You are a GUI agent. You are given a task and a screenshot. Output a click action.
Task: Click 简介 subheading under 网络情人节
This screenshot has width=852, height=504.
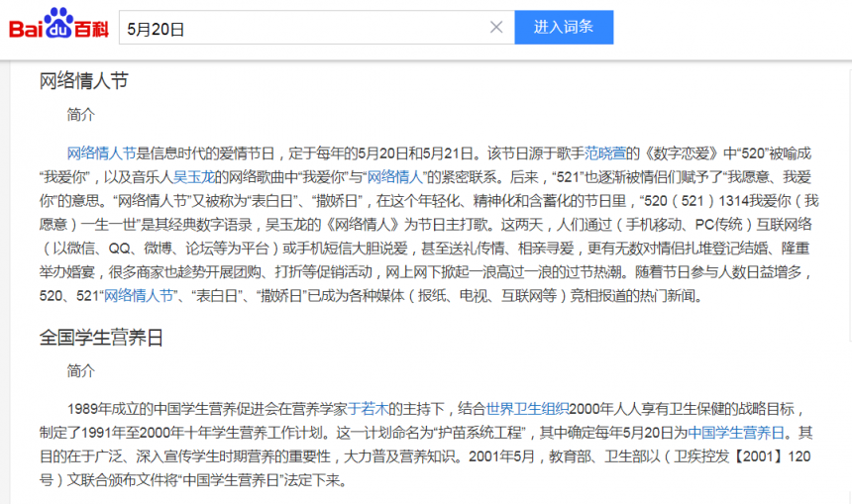[x=81, y=115]
